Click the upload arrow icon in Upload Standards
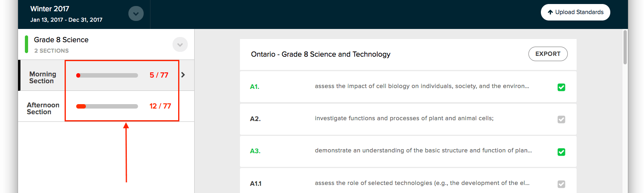The height and width of the screenshot is (193, 644). click(x=550, y=12)
